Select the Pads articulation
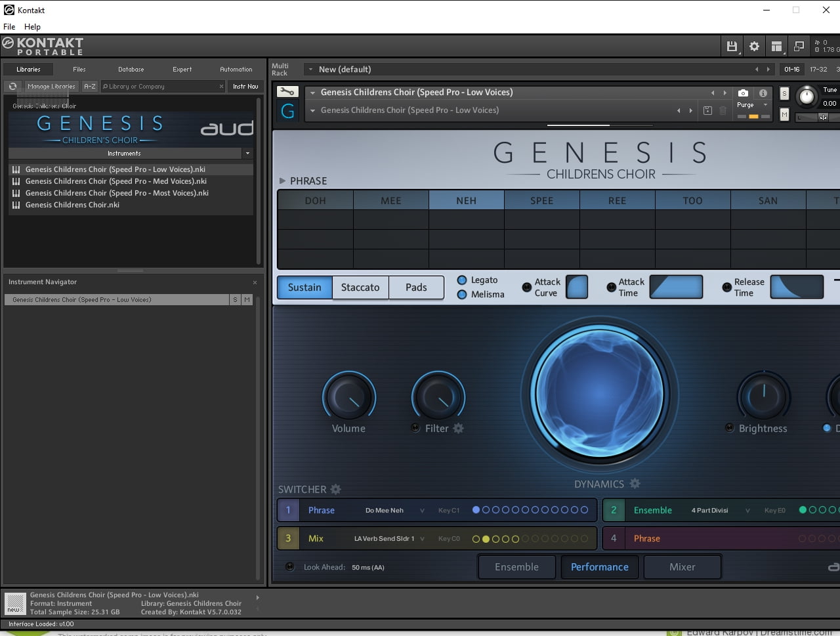The height and width of the screenshot is (636, 840). pos(416,287)
